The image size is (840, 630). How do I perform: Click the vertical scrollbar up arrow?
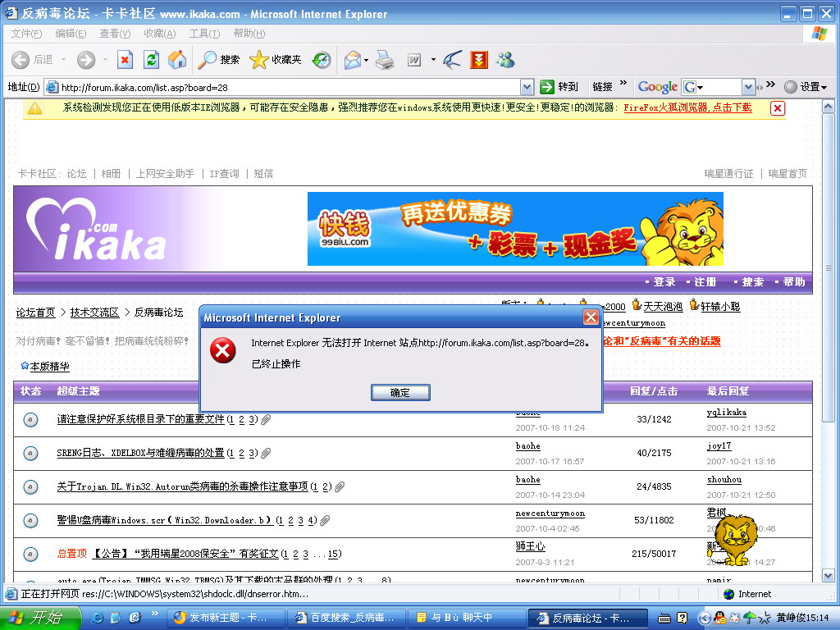(x=828, y=107)
